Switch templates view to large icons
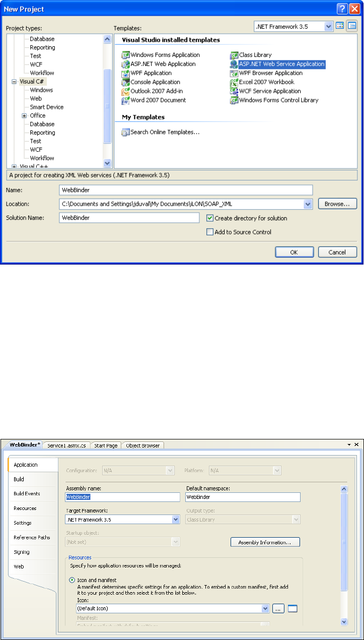 (x=340, y=26)
